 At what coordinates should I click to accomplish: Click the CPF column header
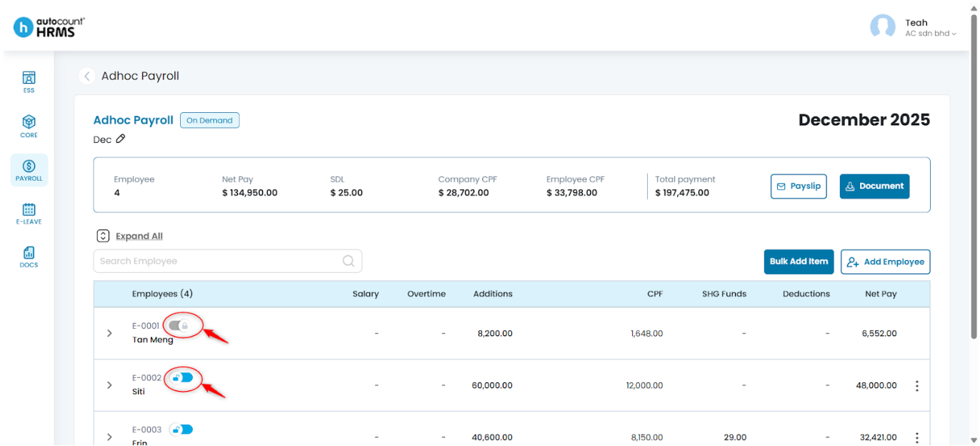[x=655, y=294]
